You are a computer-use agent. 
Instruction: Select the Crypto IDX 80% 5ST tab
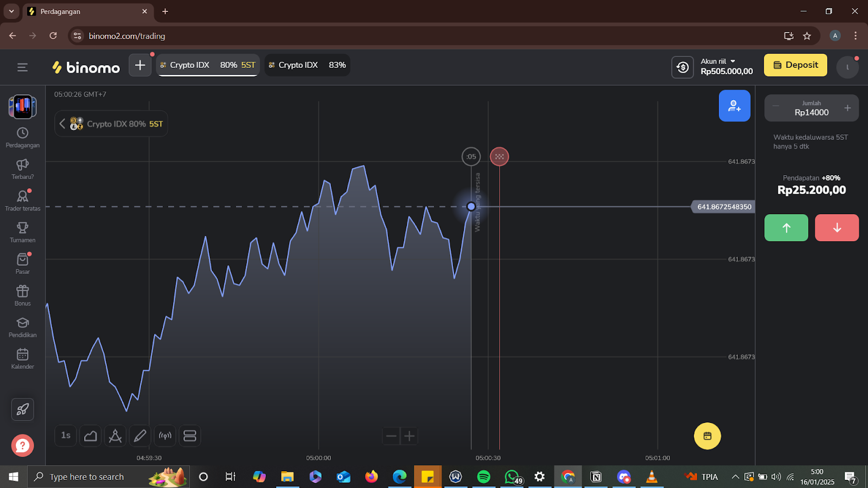[208, 65]
